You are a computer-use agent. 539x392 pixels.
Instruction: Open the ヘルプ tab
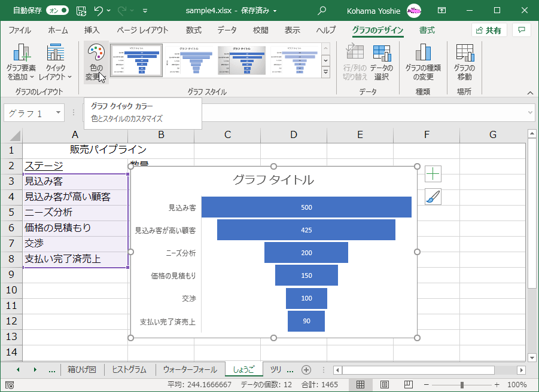click(x=326, y=30)
